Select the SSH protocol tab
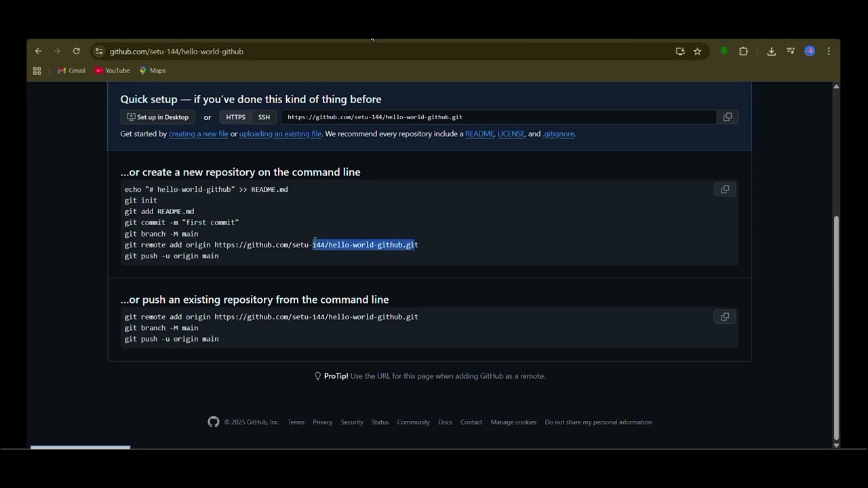868x488 pixels. pyautogui.click(x=264, y=117)
